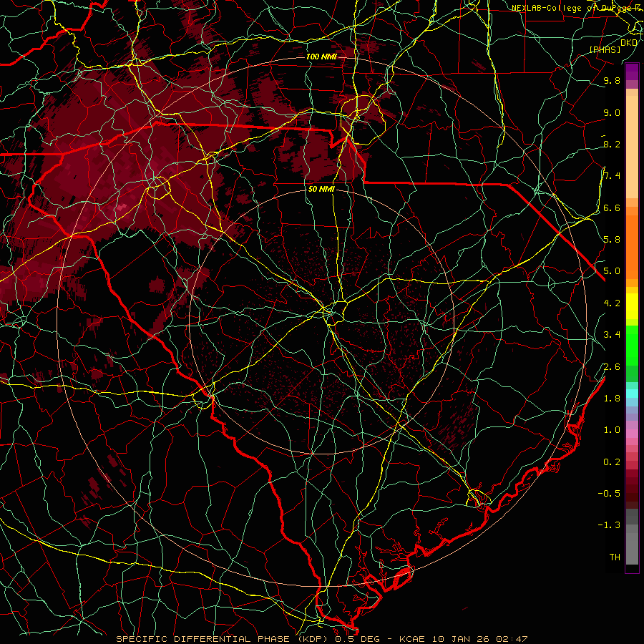Screen dimensions: 644x644
Task: Click the "100 NMI" range ring label
Action: pos(321,57)
